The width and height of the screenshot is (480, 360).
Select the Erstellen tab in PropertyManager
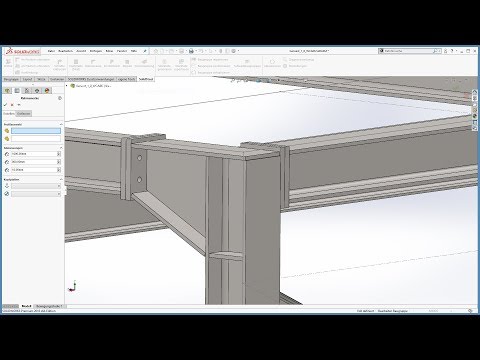[9, 114]
